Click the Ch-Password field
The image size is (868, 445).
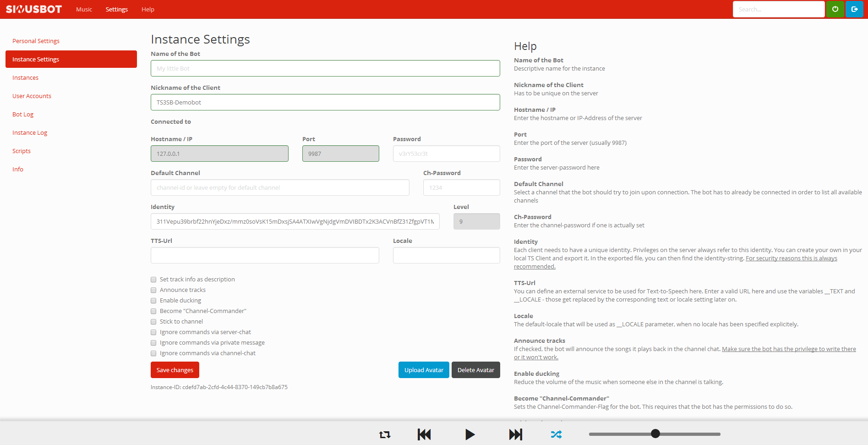(462, 187)
